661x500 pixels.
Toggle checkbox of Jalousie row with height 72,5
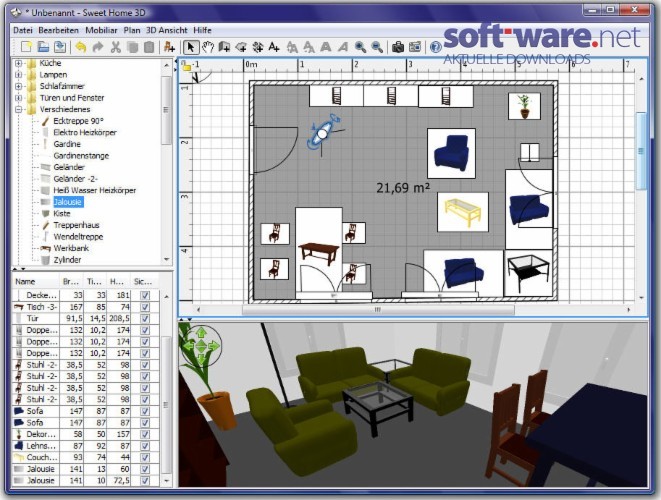(x=145, y=480)
